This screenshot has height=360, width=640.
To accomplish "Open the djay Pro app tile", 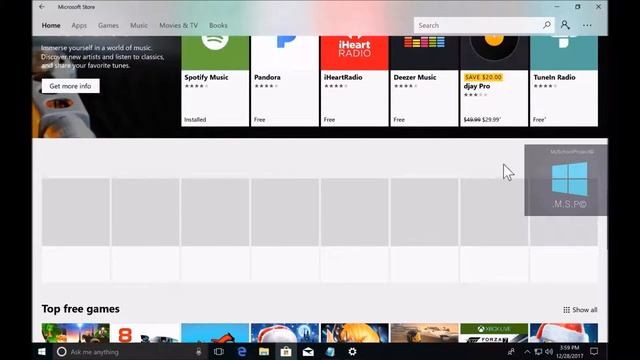I will (494, 81).
